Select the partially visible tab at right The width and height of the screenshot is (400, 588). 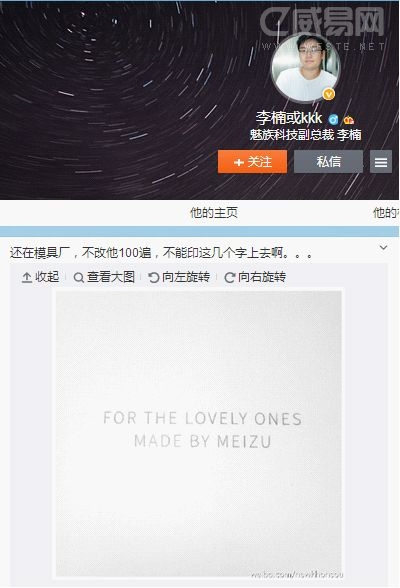pos(385,213)
